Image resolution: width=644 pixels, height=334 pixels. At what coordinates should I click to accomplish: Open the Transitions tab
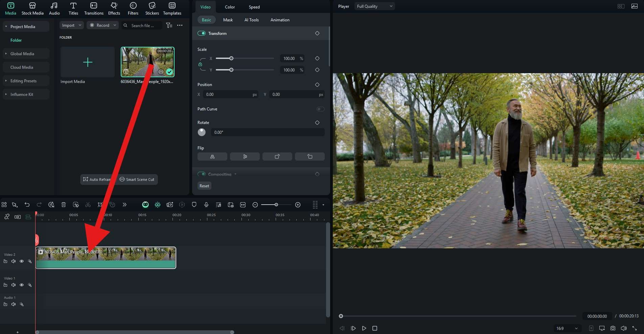pos(94,9)
